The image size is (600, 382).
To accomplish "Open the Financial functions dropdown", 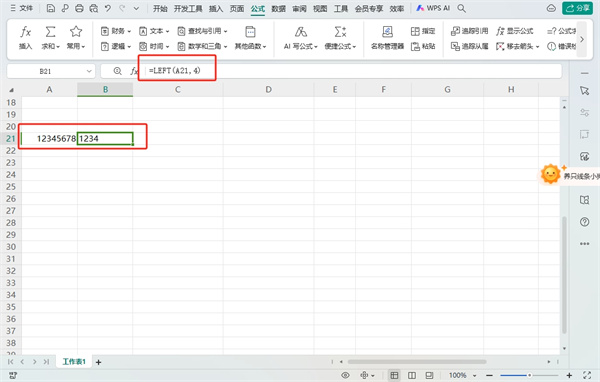I will (x=116, y=31).
